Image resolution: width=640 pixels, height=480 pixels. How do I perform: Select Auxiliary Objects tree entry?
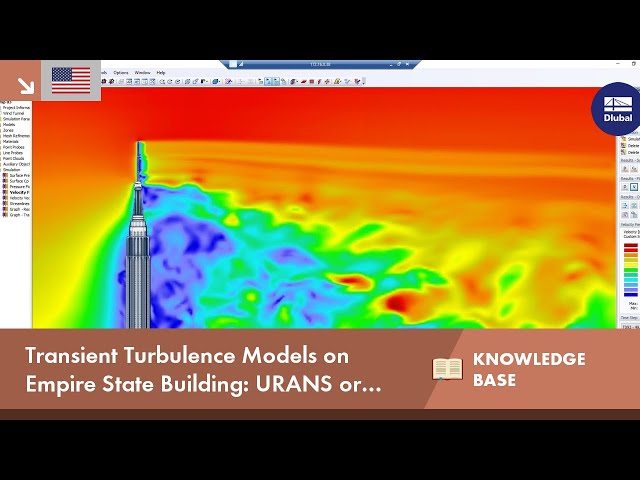tap(16, 164)
